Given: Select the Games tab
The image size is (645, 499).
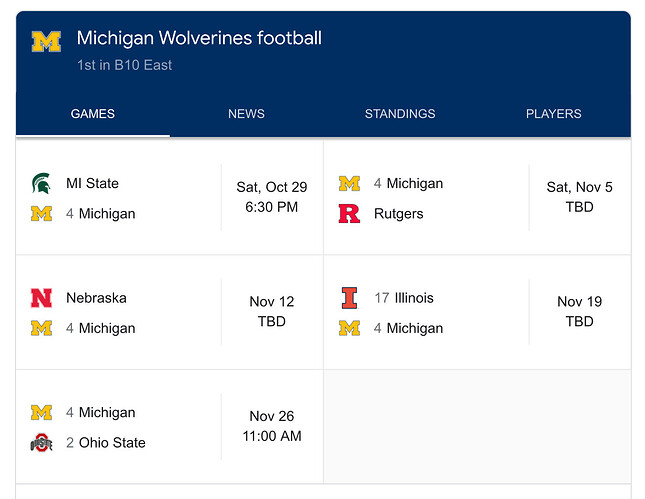Looking at the screenshot, I should point(92,114).
